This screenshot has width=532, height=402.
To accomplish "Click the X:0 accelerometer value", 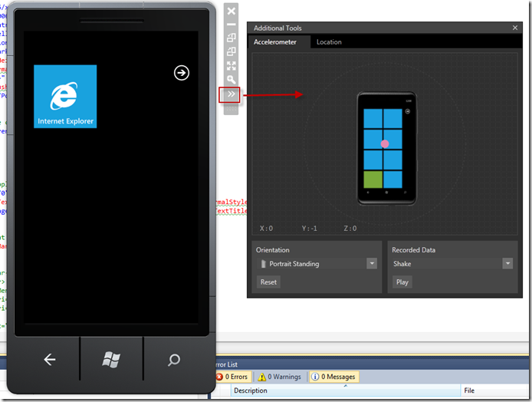I will click(266, 229).
